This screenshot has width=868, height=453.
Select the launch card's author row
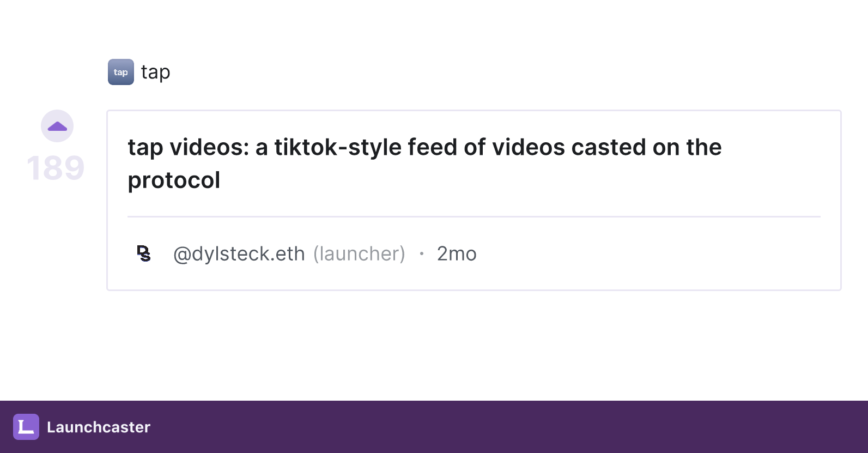(474, 253)
